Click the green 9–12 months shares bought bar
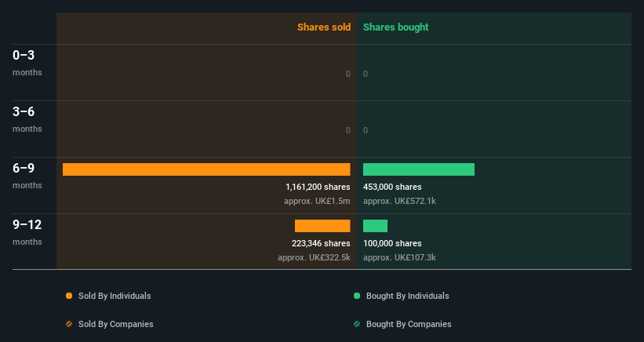Viewport: 644px width, 342px height. tap(376, 226)
